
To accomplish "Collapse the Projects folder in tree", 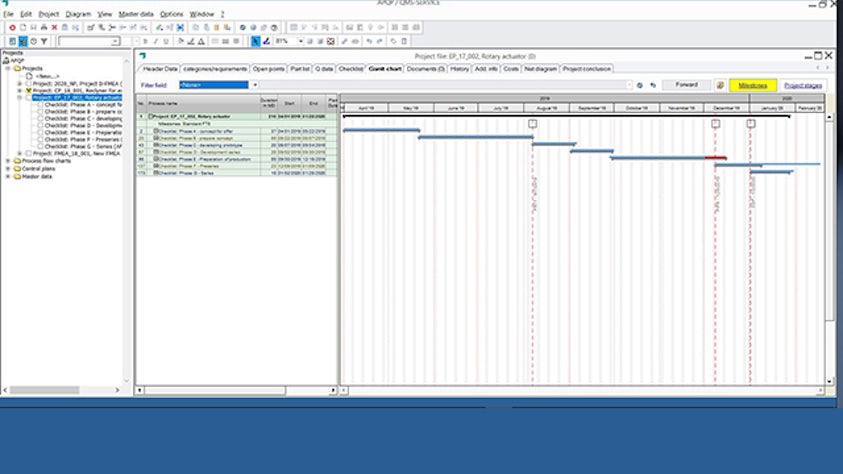I will pos(8,69).
